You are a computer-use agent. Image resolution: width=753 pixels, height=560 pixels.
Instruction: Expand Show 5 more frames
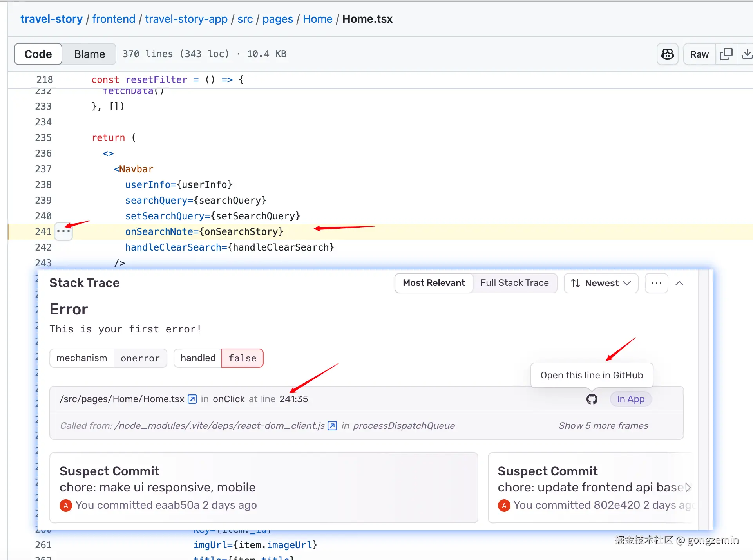click(603, 426)
